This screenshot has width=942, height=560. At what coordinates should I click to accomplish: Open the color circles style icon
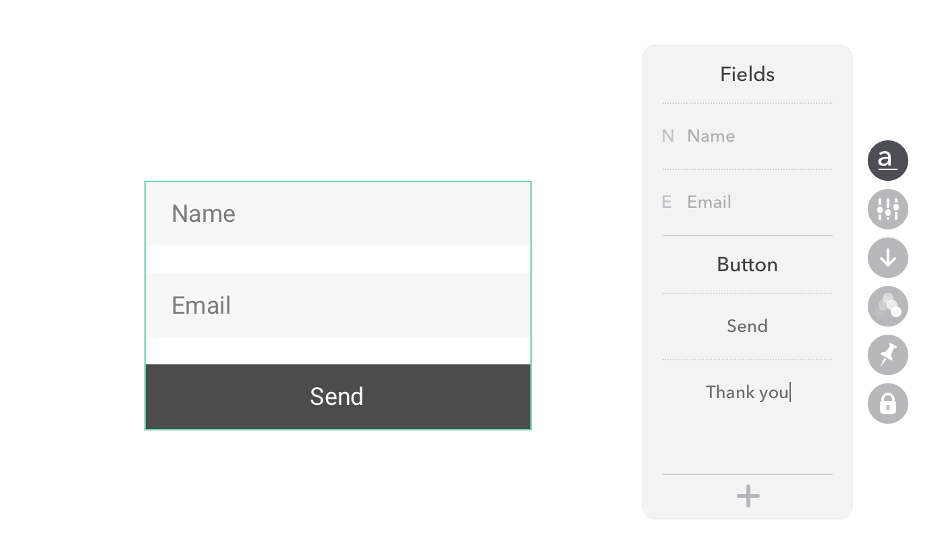887,306
